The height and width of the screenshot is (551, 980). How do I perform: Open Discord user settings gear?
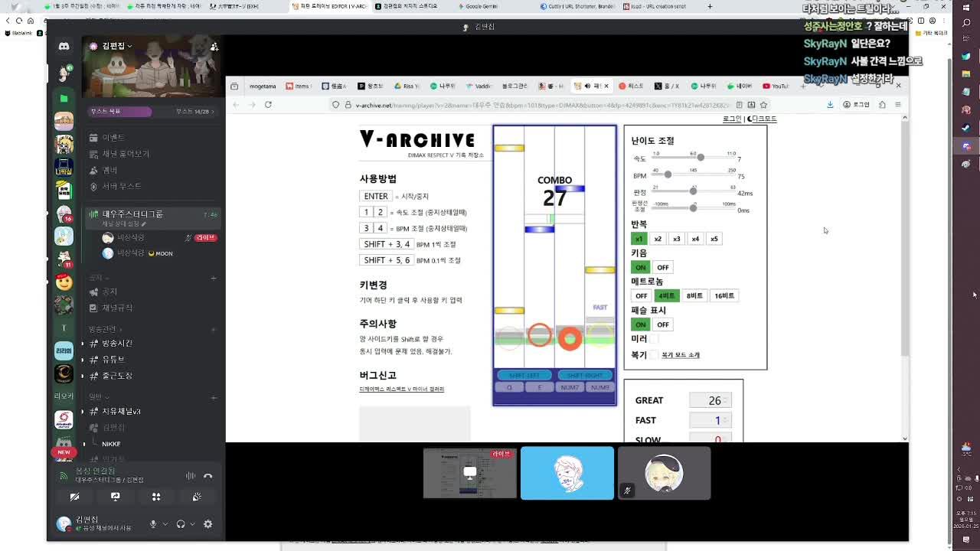coord(208,524)
